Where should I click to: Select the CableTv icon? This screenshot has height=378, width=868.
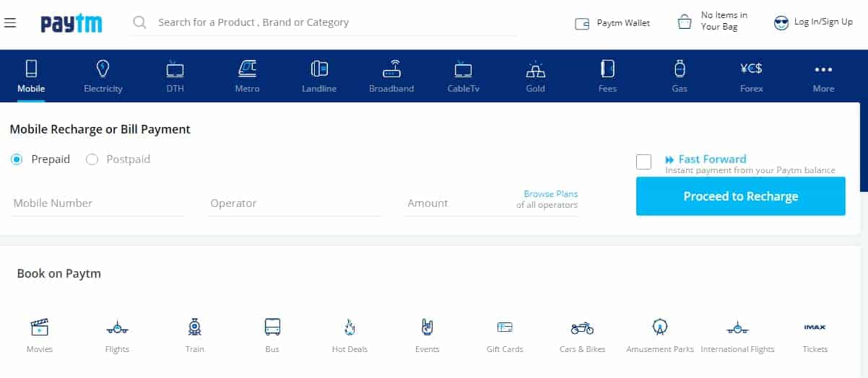click(x=463, y=69)
